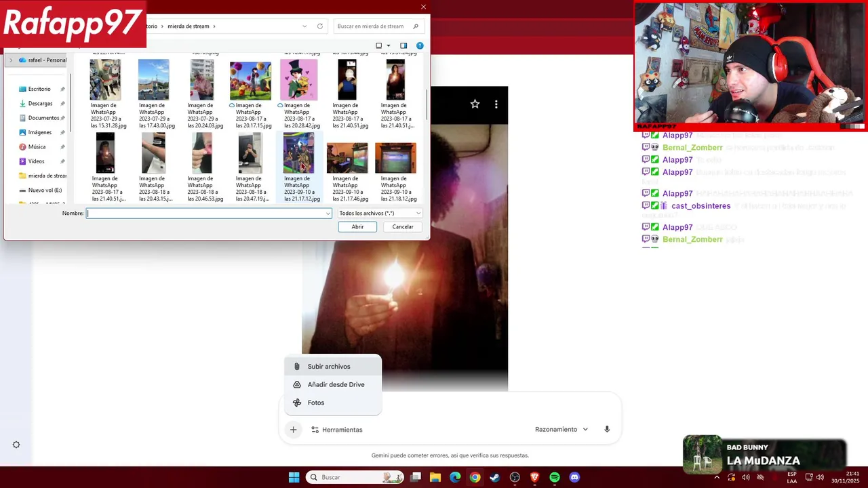
Task: Select image 2023-08-18 a las 20.46.53.jpg
Action: click(x=201, y=167)
